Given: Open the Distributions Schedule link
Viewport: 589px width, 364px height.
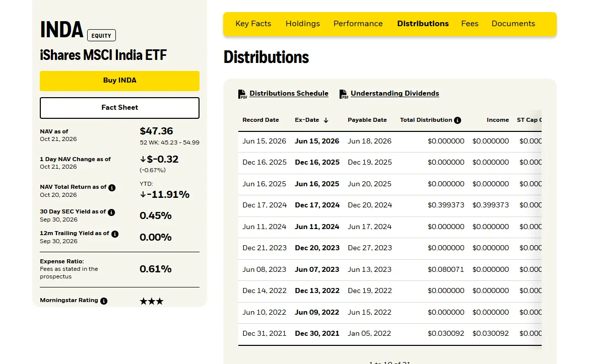Looking at the screenshot, I should pos(289,94).
